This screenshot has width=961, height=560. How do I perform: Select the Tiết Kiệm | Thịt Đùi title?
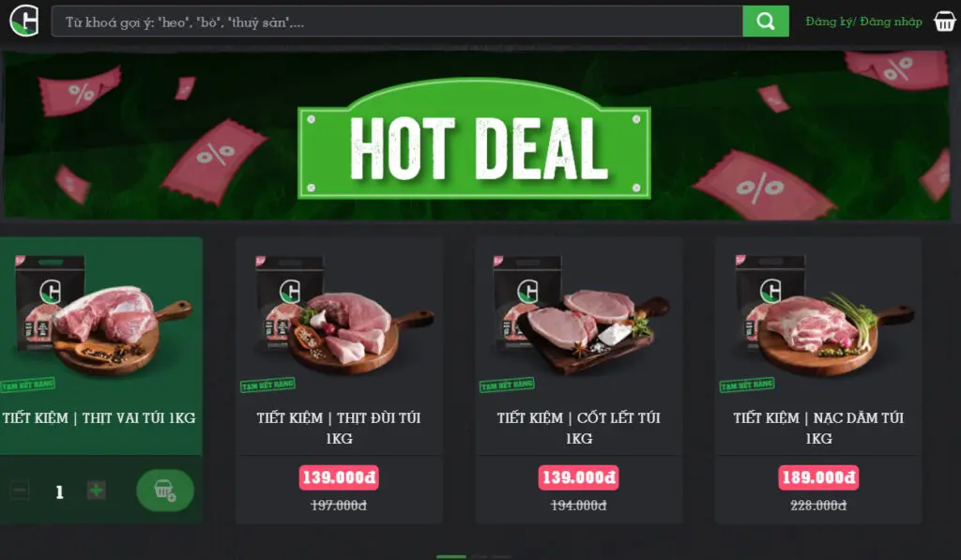(x=339, y=428)
